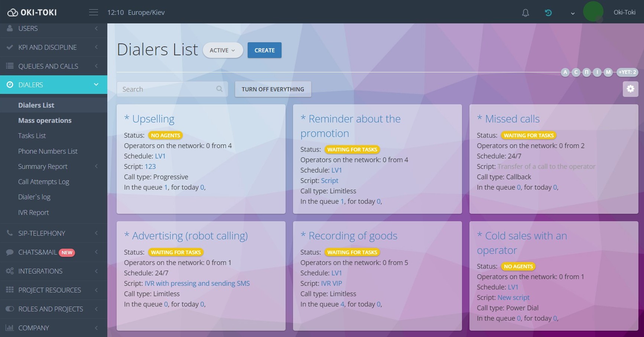This screenshot has width=644, height=337.
Task: Click the notification bell icon
Action: coord(525,13)
